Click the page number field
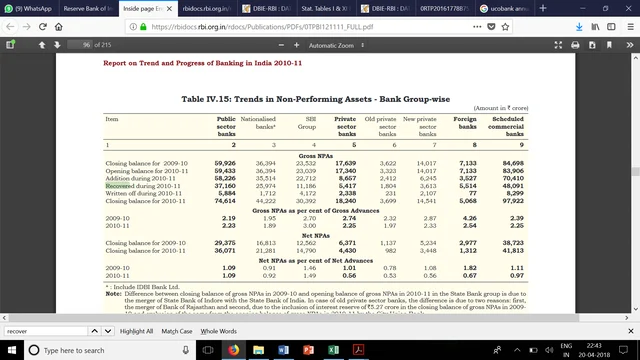This screenshot has width=640, height=360. point(80,45)
